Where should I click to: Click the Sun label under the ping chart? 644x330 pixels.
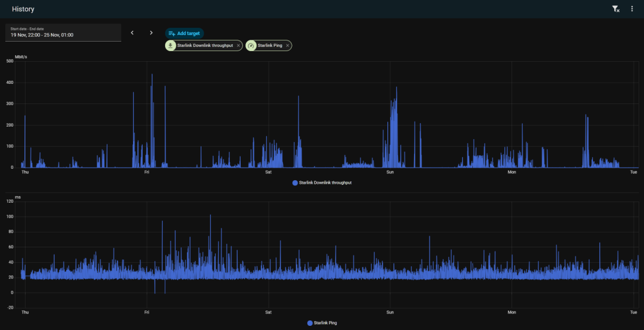390,312
